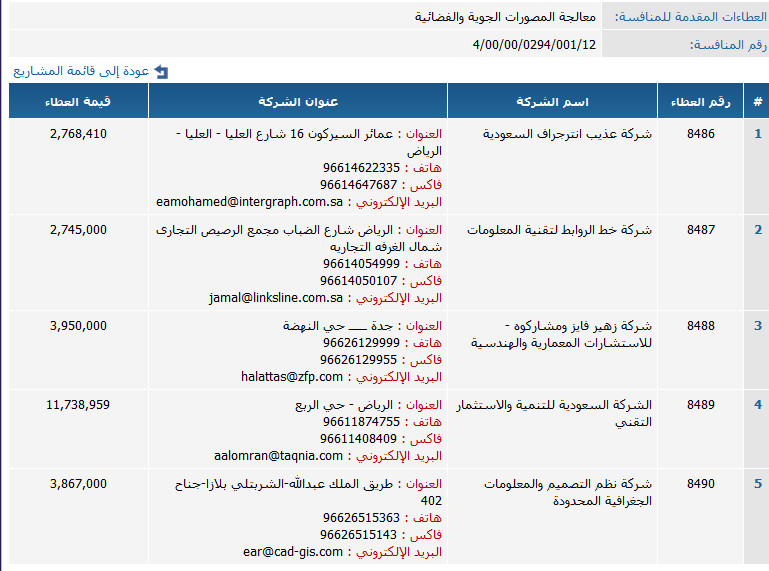Click phone number 96611874755
Screen dimensions: 769x571
(361, 421)
